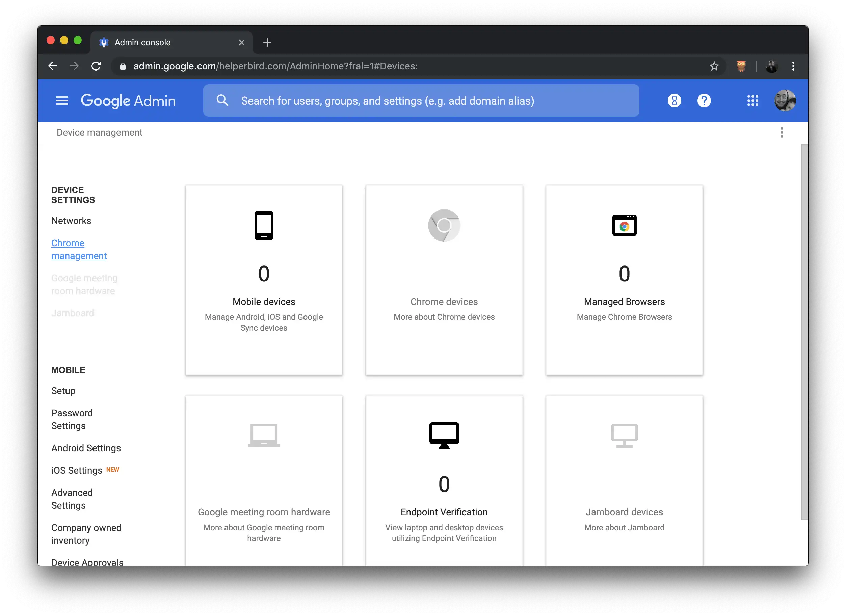Bookmark this page with the star
The width and height of the screenshot is (846, 616).
click(x=714, y=66)
